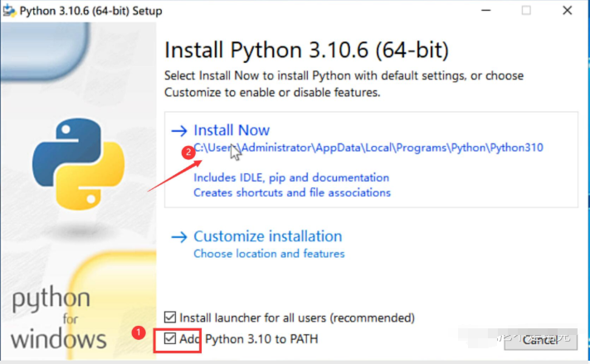
Task: Click Install Now option
Action: click(x=371, y=159)
